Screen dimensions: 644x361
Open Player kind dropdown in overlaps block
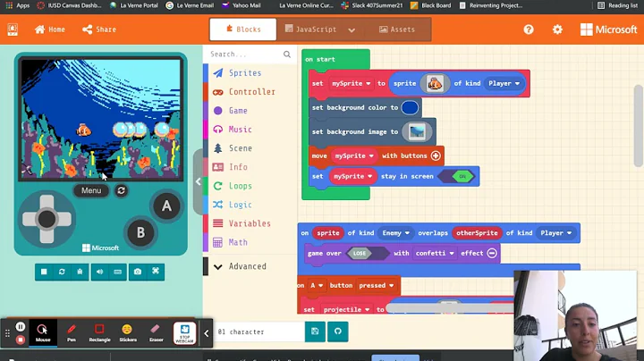555,233
